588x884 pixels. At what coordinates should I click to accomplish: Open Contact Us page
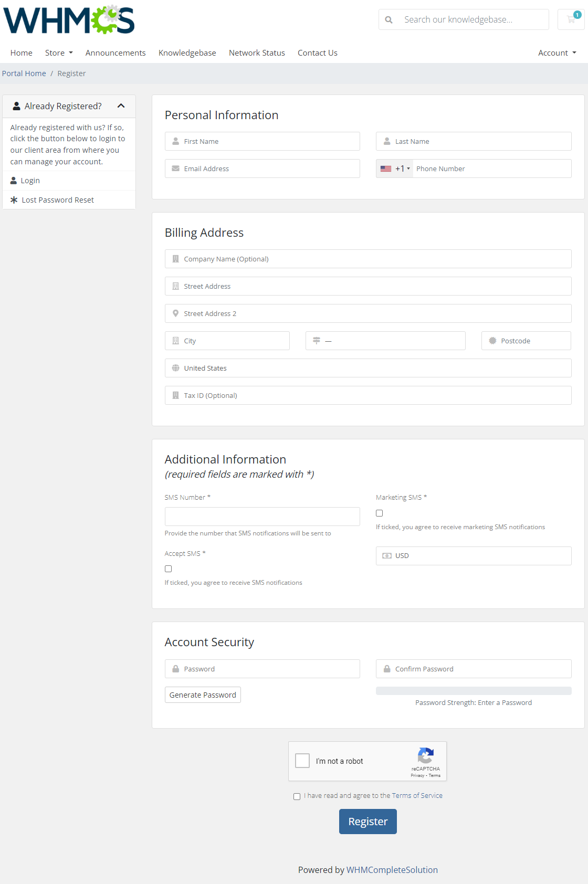318,53
